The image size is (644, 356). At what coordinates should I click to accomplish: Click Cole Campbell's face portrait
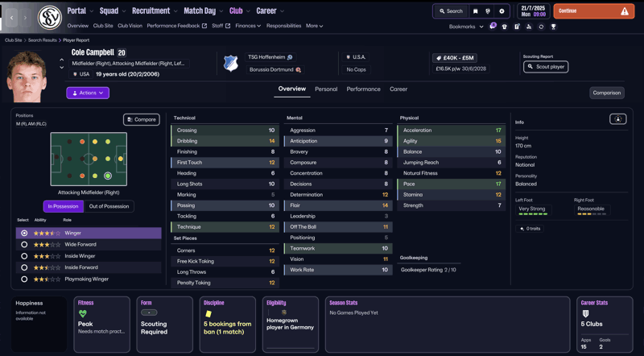click(27, 76)
